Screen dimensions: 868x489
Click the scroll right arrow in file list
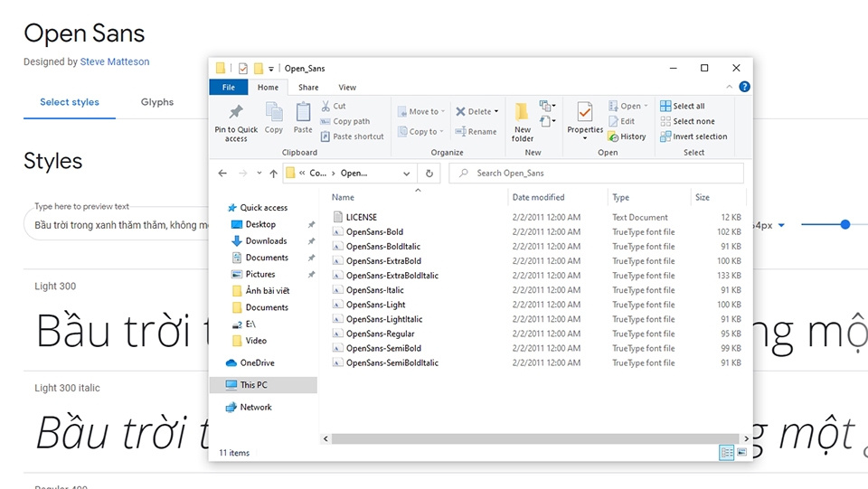coord(746,438)
